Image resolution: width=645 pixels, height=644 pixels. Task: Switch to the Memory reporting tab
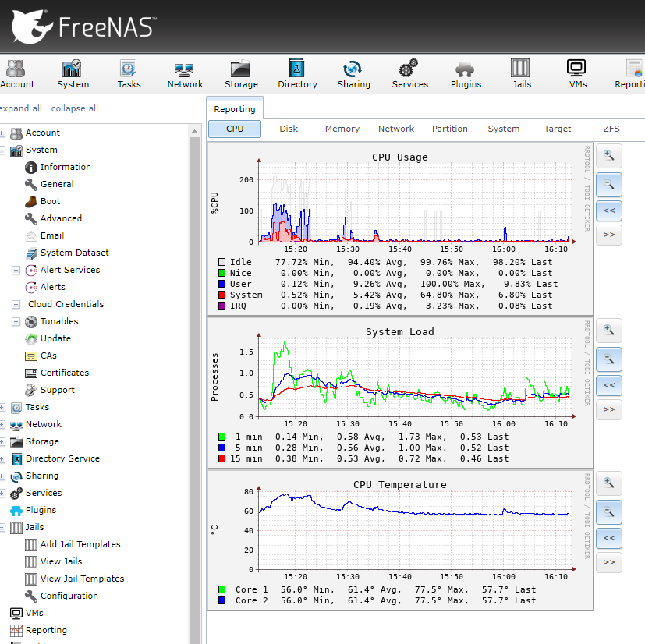[x=342, y=129]
